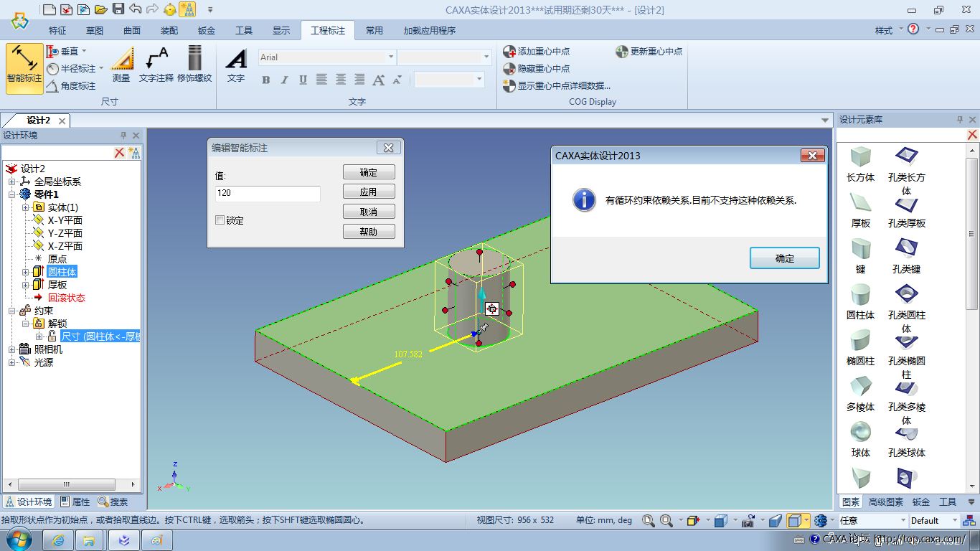The image size is (980, 551).
Task: Switch to the 高级图素 library tab
Action: [886, 502]
